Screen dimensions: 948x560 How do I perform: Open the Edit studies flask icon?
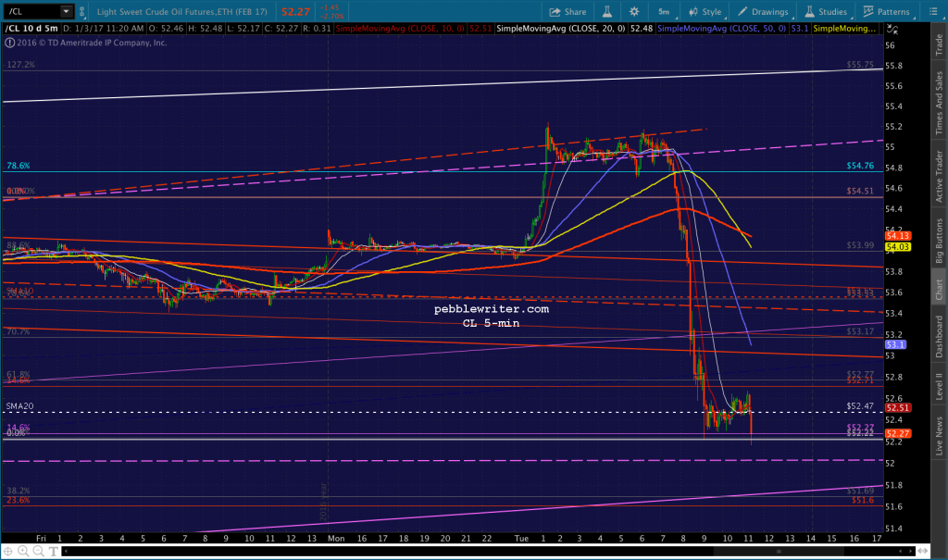tap(607, 11)
